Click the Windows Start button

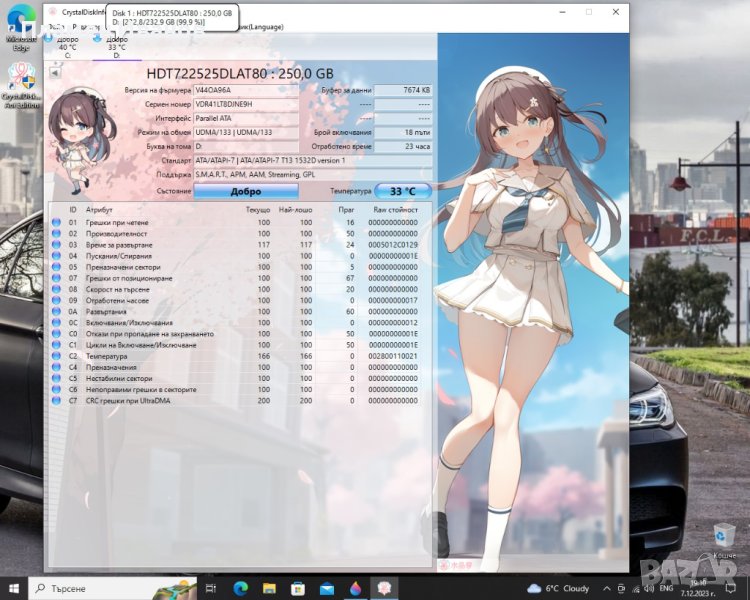pyautogui.click(x=14, y=588)
